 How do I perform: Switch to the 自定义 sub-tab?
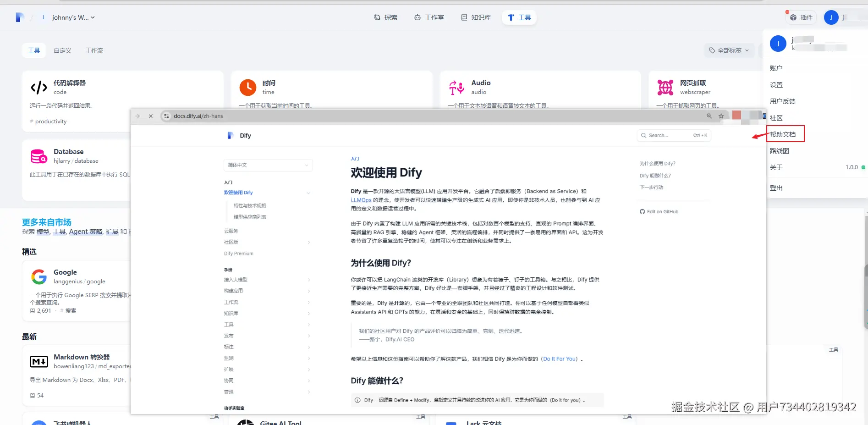coord(62,50)
